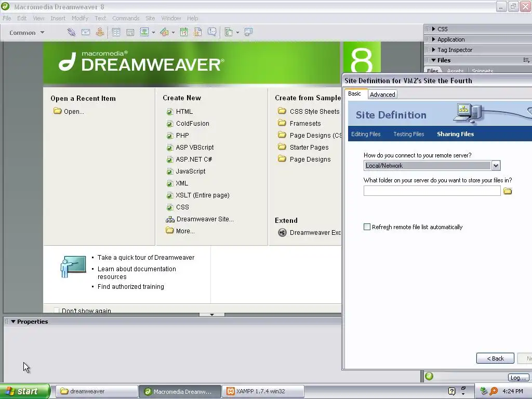The height and width of the screenshot is (399, 532).
Task: Open the Site menu
Action: (150, 18)
